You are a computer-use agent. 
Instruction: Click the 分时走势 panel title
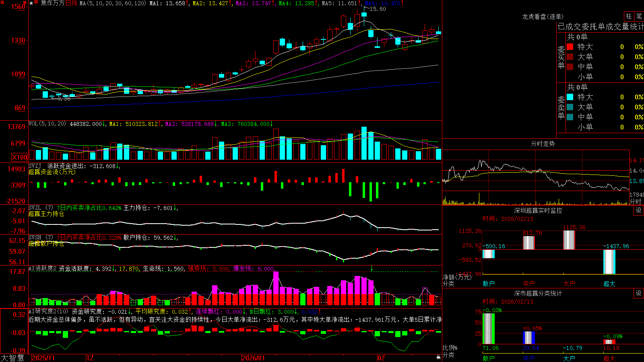543,144
